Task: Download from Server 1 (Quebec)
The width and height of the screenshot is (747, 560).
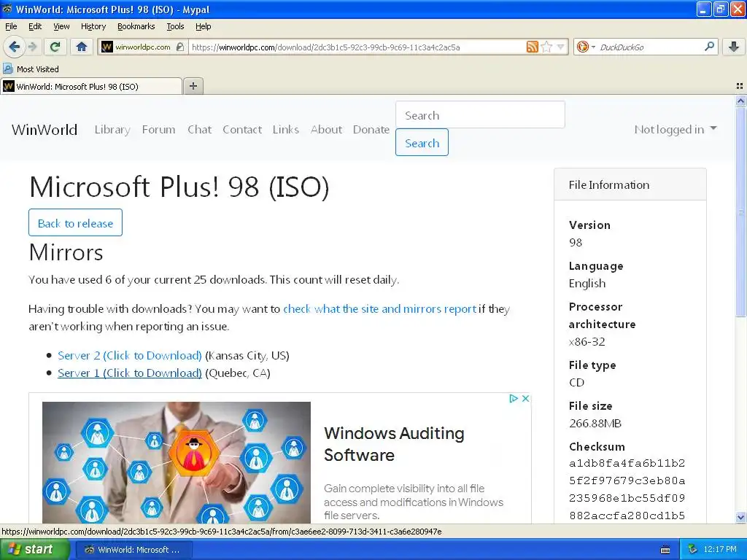Action: 130,373
